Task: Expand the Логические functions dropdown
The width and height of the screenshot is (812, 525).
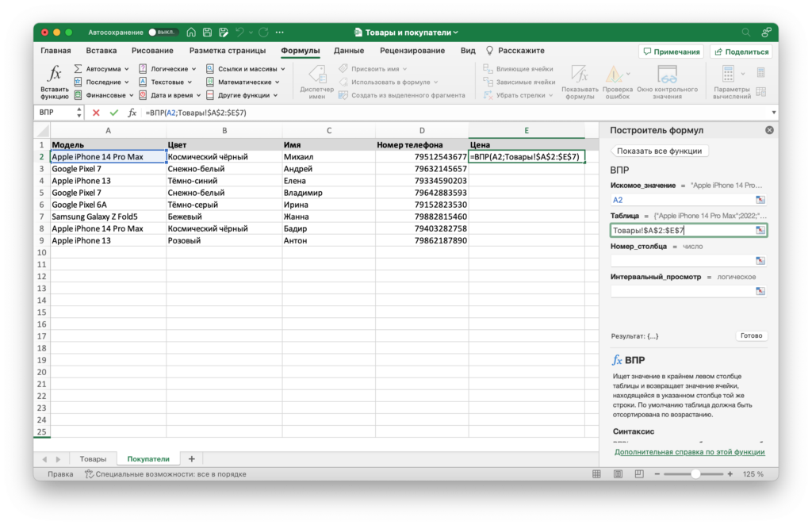Action: click(x=193, y=69)
